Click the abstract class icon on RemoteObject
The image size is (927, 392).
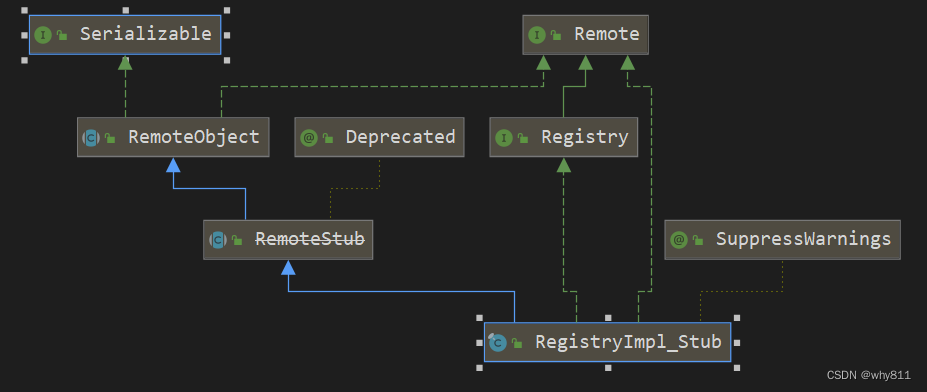pos(90,138)
